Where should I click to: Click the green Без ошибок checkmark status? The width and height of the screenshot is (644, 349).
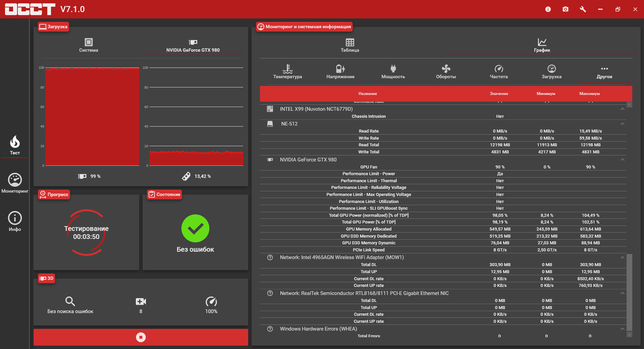click(195, 229)
